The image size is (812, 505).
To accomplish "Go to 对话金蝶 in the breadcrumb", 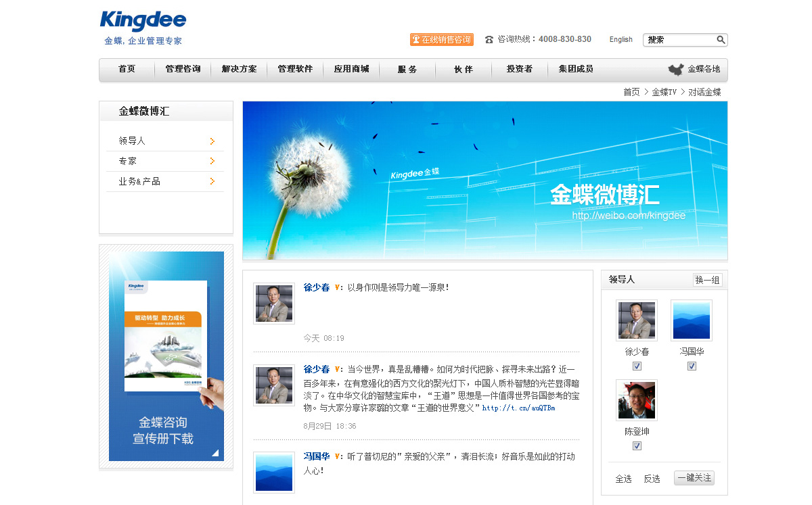I will (x=704, y=92).
